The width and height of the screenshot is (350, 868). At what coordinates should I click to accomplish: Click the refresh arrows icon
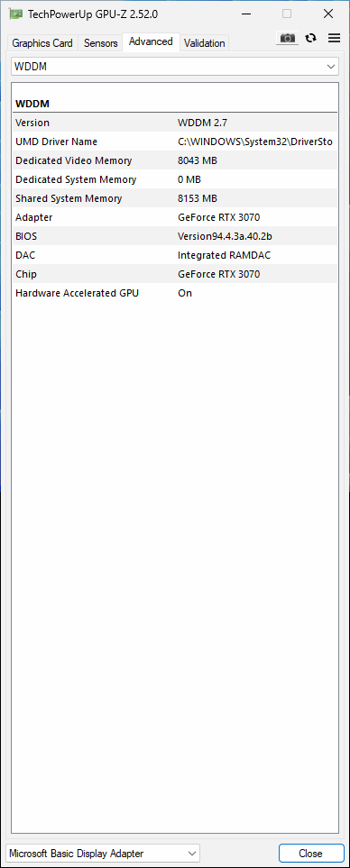coord(311,38)
